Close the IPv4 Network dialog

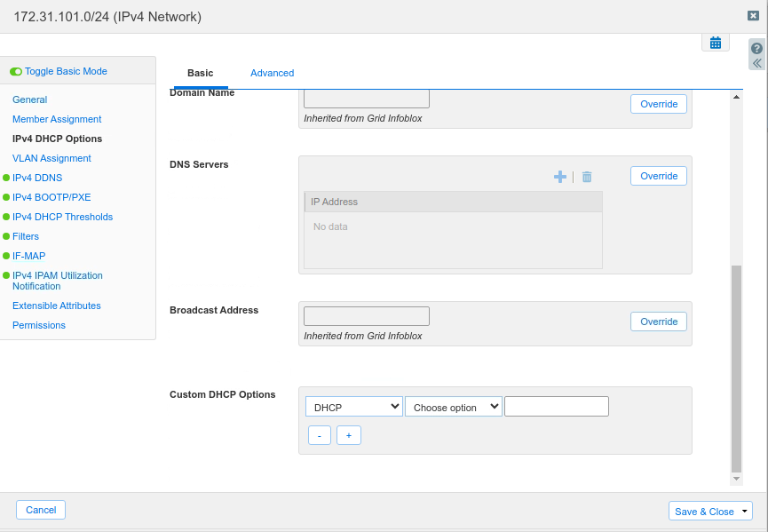[753, 15]
